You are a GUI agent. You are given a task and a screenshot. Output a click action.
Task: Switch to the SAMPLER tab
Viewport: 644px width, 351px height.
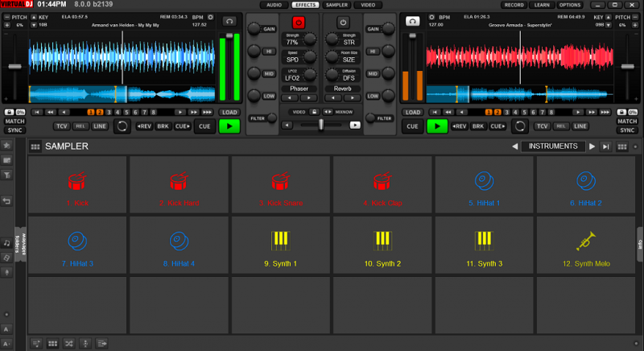[336, 5]
